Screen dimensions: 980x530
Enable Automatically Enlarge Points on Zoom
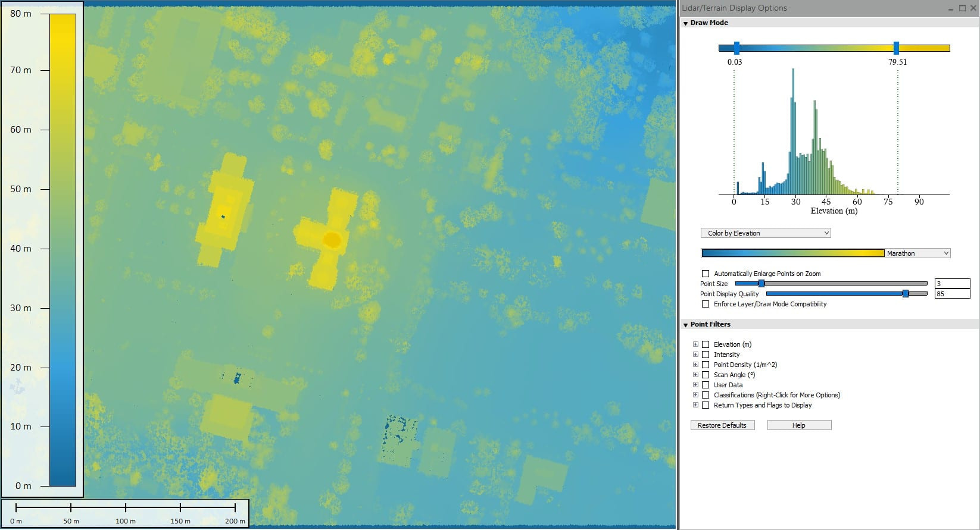706,274
